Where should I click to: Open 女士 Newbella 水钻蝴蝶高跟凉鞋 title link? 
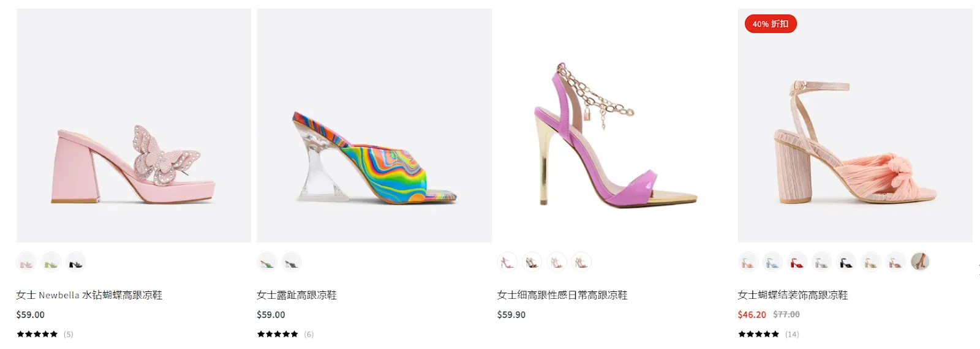(x=89, y=295)
